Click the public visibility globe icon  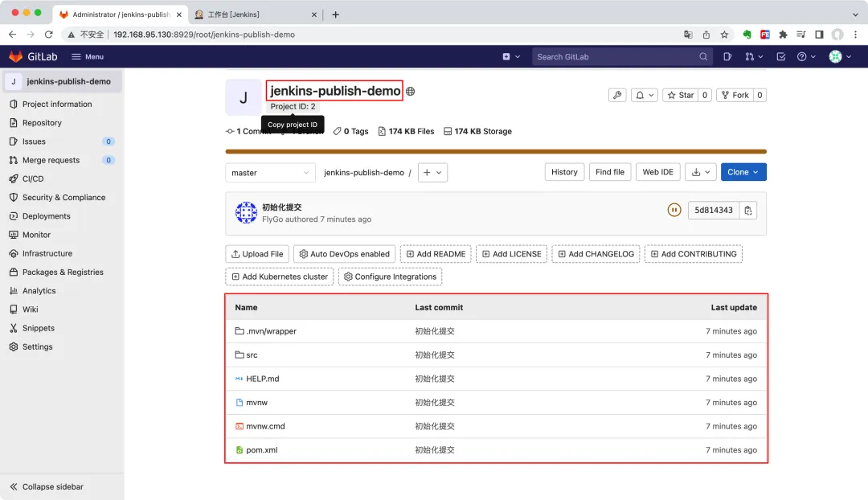[x=410, y=92]
